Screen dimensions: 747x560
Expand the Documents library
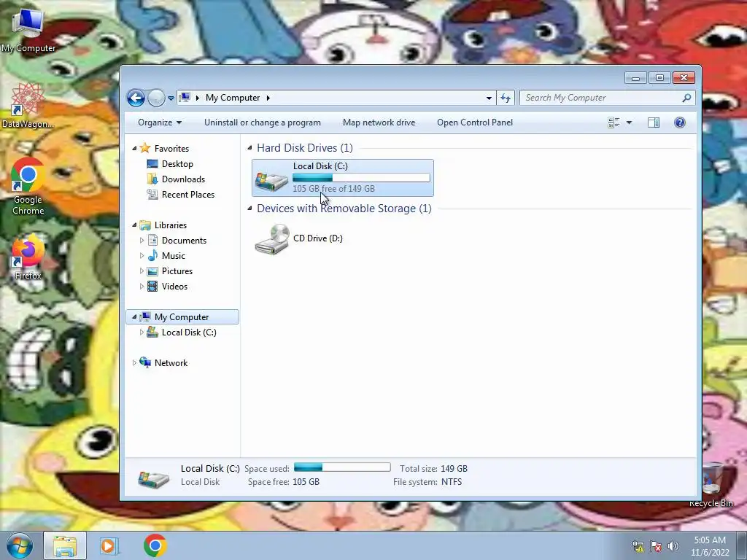pyautogui.click(x=142, y=241)
